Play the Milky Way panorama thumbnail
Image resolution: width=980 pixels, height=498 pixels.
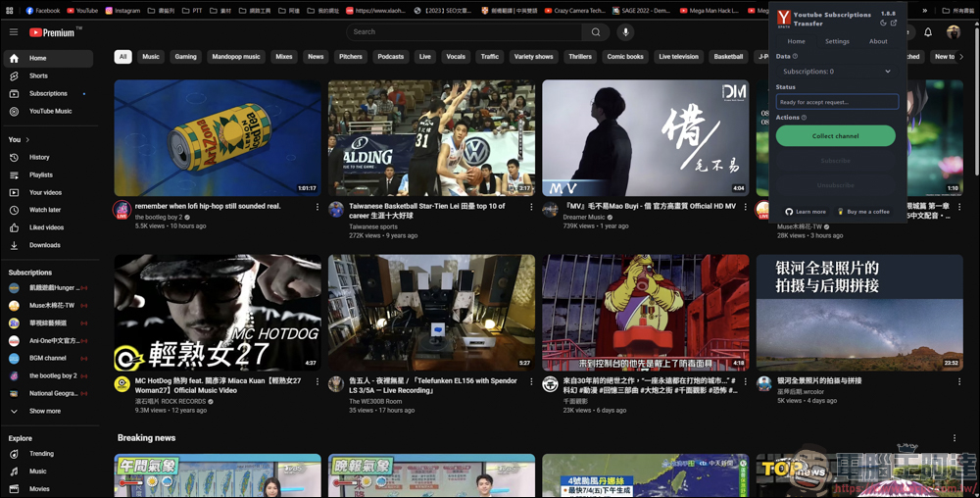[859, 313]
